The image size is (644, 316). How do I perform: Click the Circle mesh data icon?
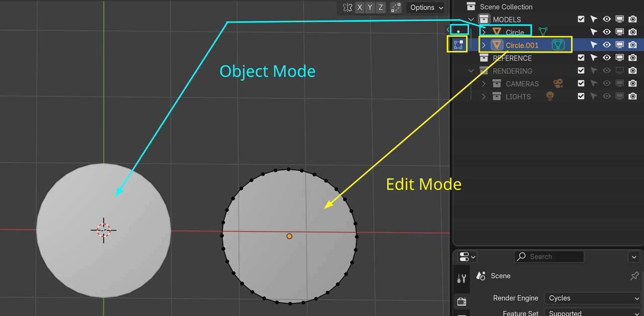(542, 31)
